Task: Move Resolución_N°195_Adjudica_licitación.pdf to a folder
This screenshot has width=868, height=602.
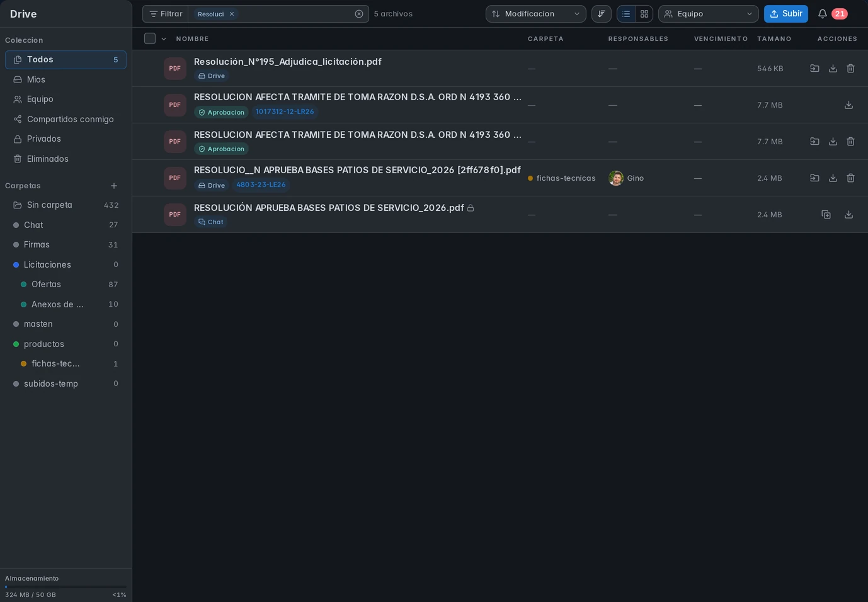Action: coord(814,69)
